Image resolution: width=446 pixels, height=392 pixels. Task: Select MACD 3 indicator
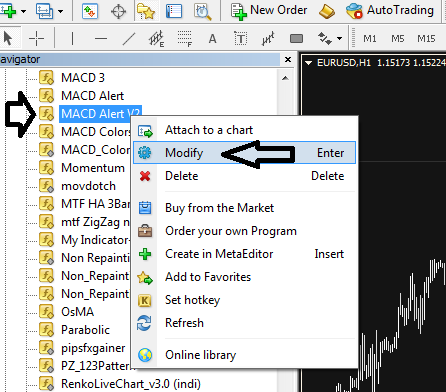tap(83, 78)
